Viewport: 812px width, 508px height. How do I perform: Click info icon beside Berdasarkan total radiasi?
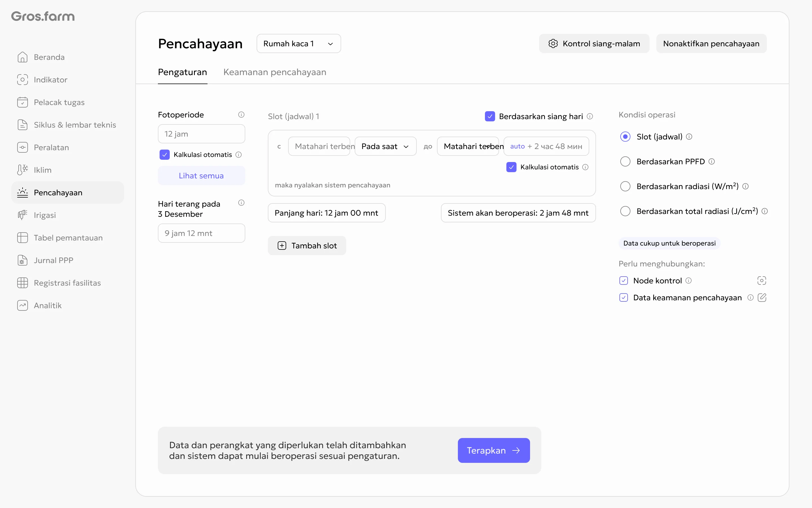[x=765, y=211]
